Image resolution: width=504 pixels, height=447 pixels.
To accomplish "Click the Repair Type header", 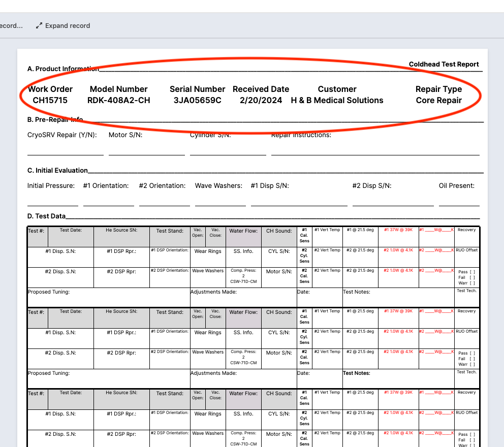I will pos(439,89).
